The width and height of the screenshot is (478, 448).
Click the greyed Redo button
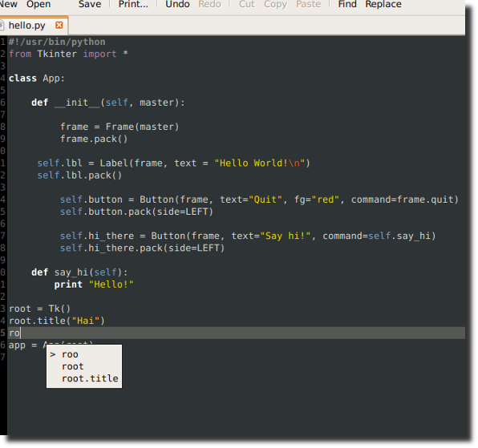(x=209, y=4)
